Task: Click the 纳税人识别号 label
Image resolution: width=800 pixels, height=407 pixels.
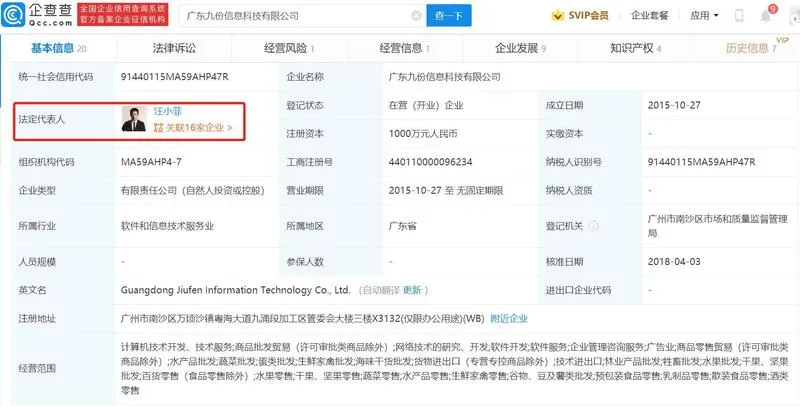Action: (x=573, y=162)
